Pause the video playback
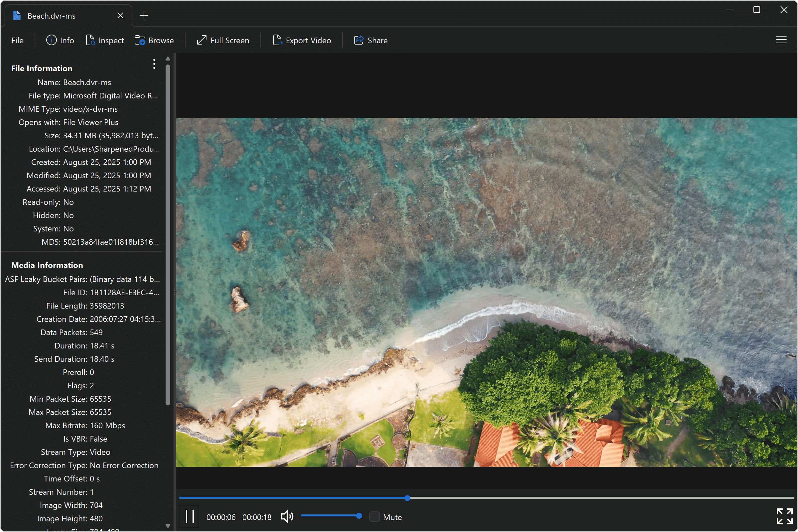 (x=189, y=516)
